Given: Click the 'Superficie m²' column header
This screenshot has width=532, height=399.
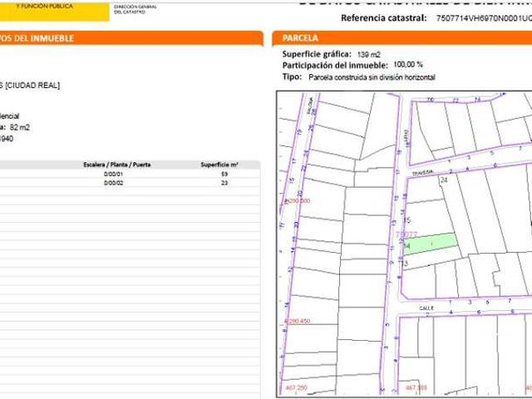Looking at the screenshot, I should click(219, 165).
